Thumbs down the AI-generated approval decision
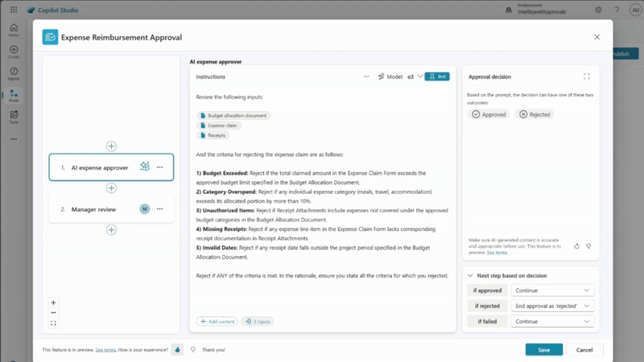 588,246
